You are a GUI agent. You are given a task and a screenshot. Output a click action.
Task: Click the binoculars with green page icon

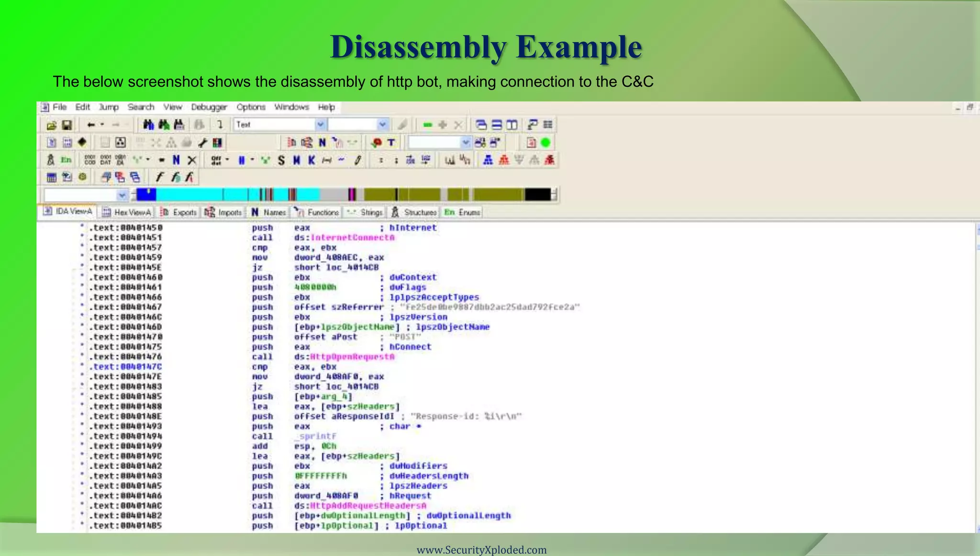coord(164,125)
